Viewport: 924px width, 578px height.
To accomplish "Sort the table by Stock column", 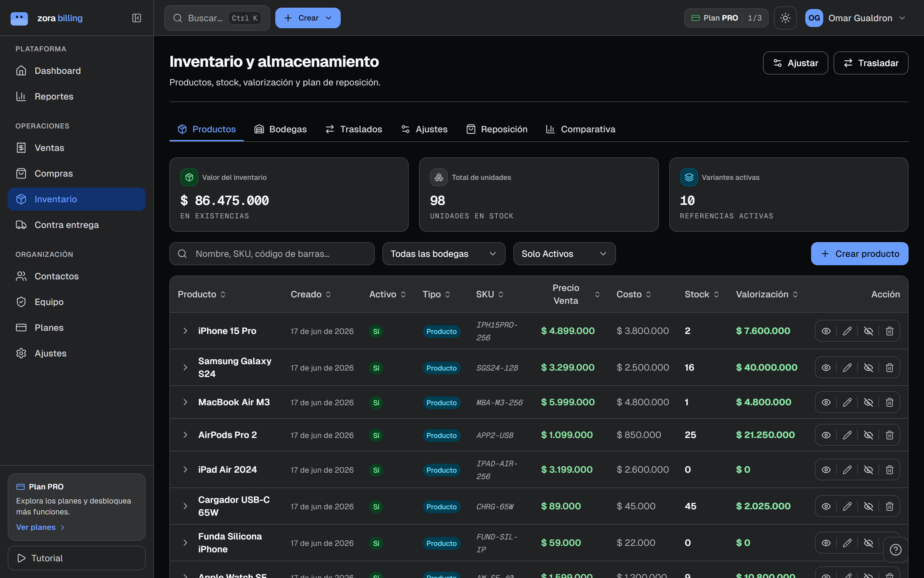I will pyautogui.click(x=702, y=294).
